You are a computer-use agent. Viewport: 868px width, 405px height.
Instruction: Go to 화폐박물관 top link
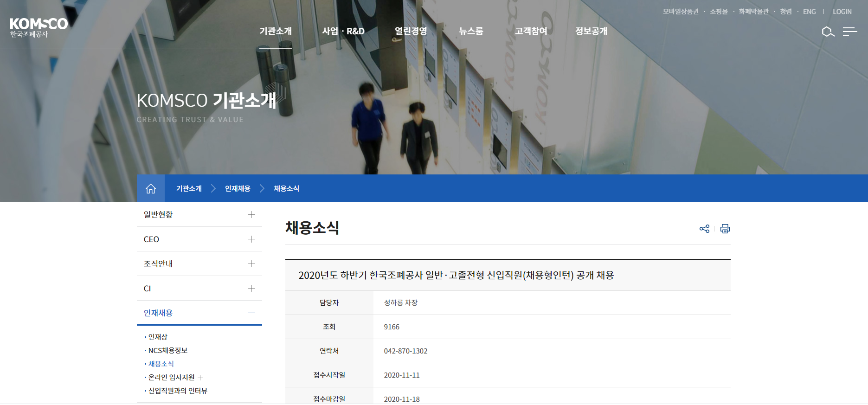(x=753, y=12)
